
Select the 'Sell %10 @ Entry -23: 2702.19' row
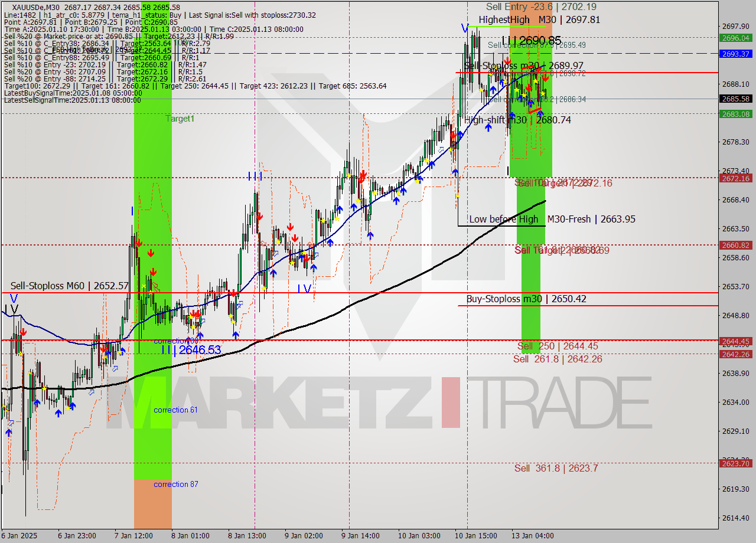coord(105,64)
